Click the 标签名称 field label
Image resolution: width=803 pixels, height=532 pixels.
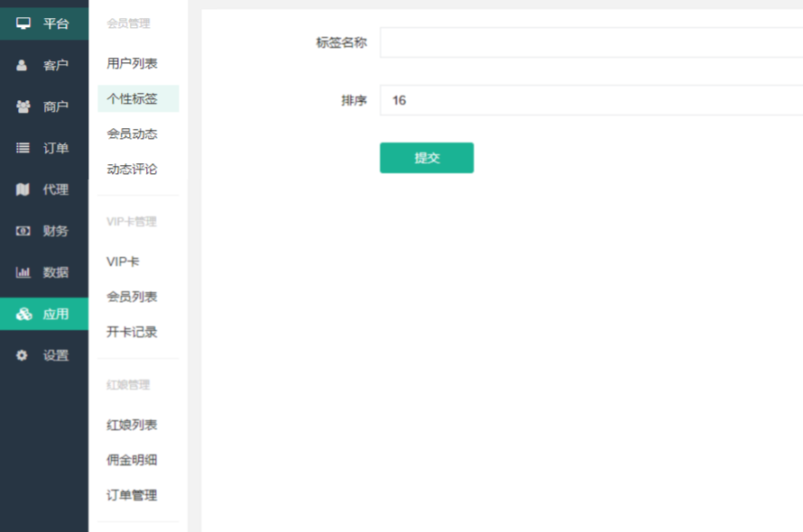pos(342,42)
